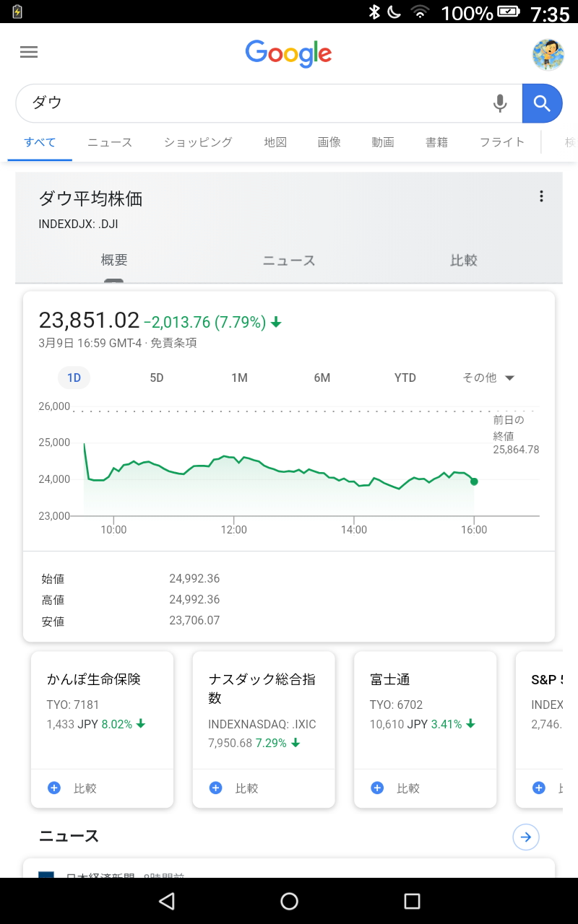The image size is (578, 924).
Task: Tap the chart's current price end dot
Action: pos(474,481)
